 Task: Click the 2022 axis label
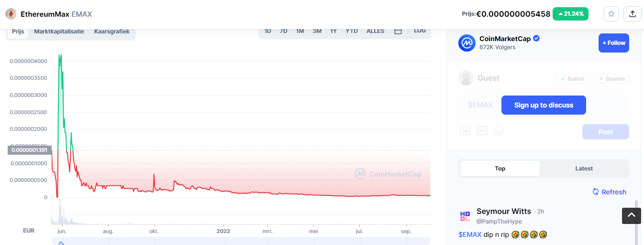click(x=223, y=231)
